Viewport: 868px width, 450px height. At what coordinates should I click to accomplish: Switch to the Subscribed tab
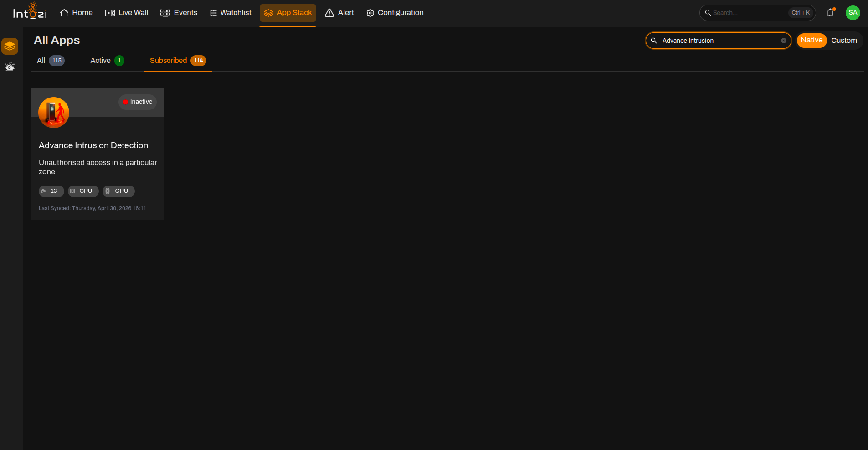click(178, 61)
